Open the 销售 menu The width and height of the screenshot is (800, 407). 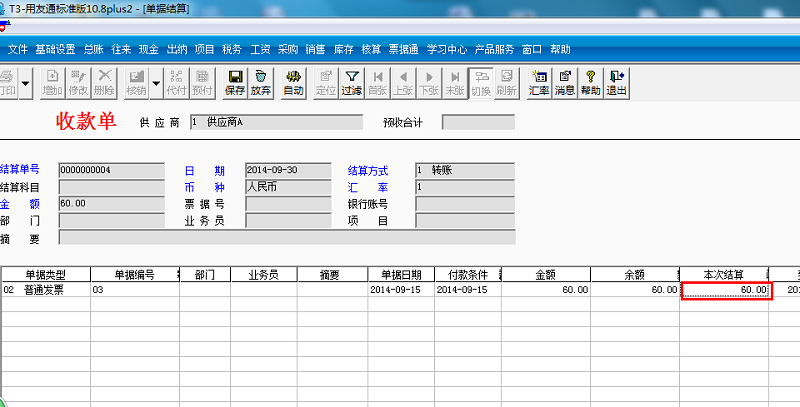[x=315, y=49]
